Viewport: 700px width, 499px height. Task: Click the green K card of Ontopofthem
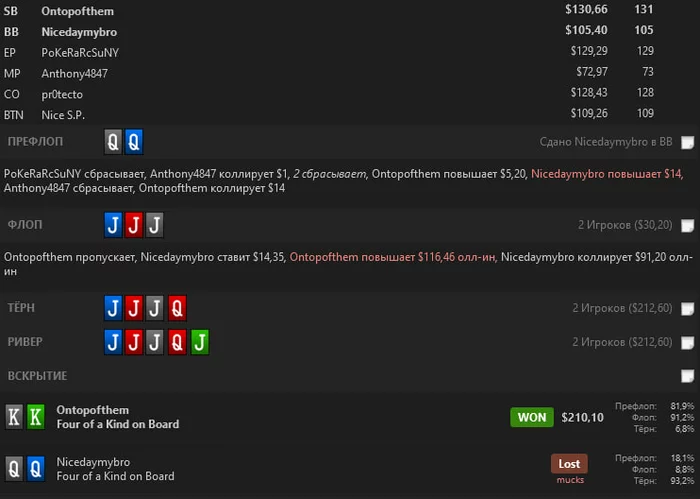[36, 417]
